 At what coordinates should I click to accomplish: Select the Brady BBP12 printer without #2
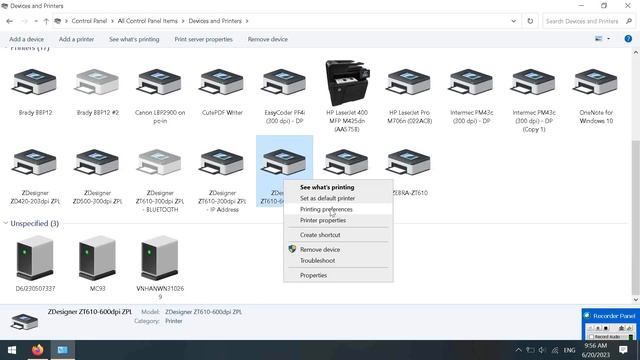[35, 92]
